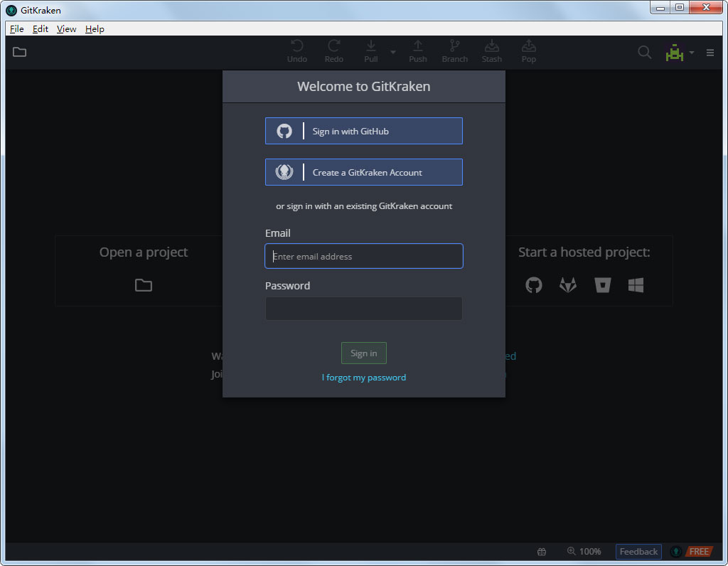
Task: Select the GitLab icon for hosted projects
Action: coord(568,285)
